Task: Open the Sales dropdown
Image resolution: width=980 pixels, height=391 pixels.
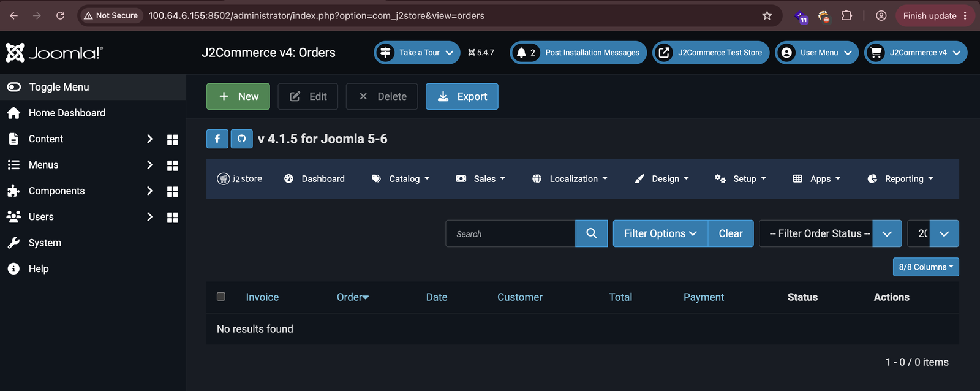Action: click(481, 178)
